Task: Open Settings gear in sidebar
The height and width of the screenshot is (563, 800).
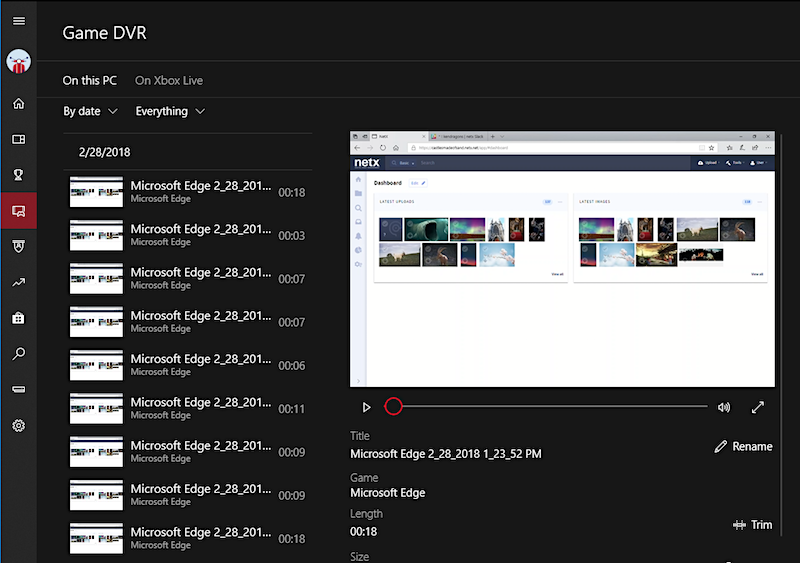Action: pos(18,425)
